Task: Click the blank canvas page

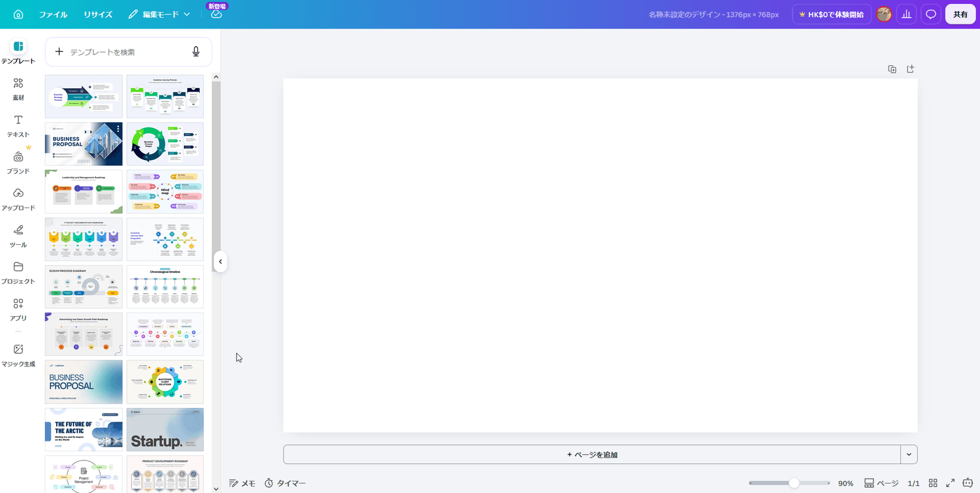Action: [600, 255]
